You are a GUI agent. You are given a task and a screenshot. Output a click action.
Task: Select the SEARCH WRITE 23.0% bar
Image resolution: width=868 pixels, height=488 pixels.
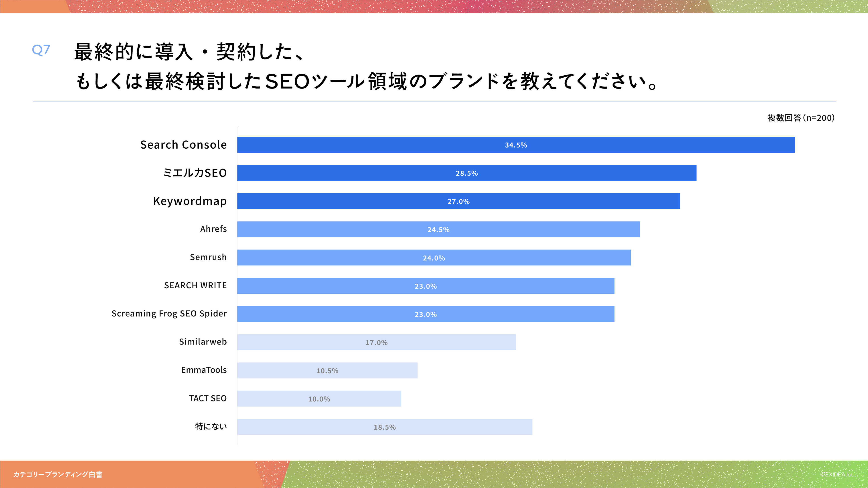pyautogui.click(x=426, y=286)
